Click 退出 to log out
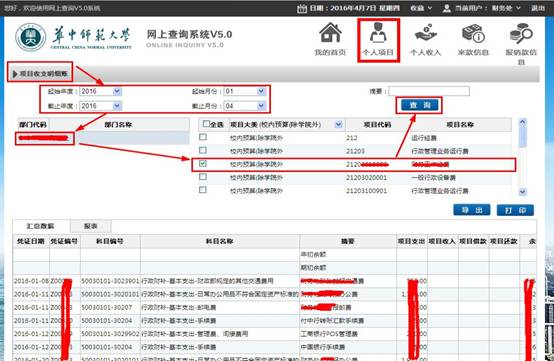Image resolution: width=554 pixels, height=361 pixels. click(x=538, y=8)
